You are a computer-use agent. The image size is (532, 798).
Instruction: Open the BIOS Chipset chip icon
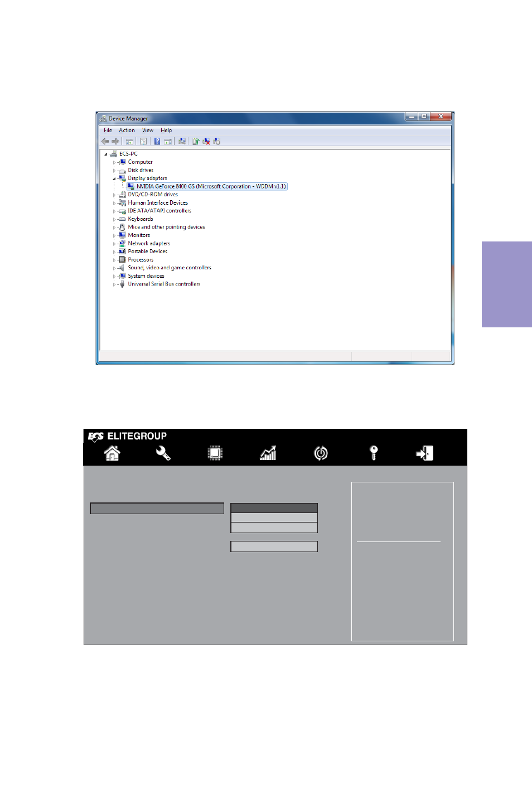point(215,453)
